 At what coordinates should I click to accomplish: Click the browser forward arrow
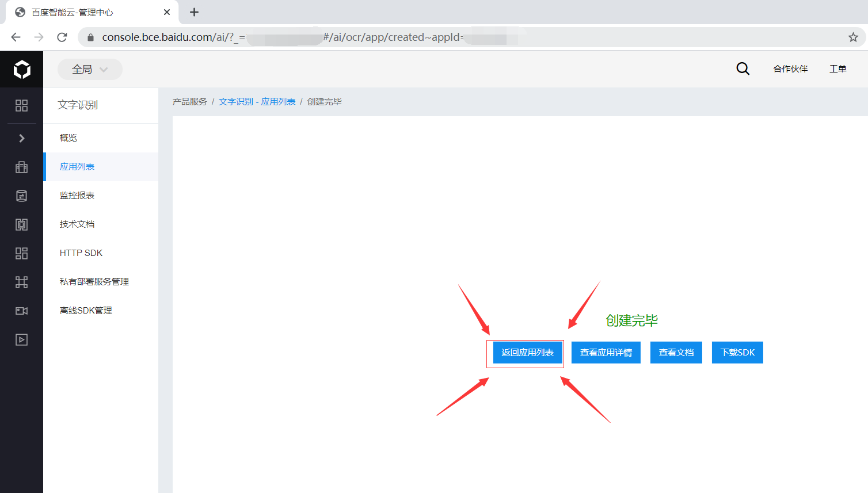pos(39,37)
